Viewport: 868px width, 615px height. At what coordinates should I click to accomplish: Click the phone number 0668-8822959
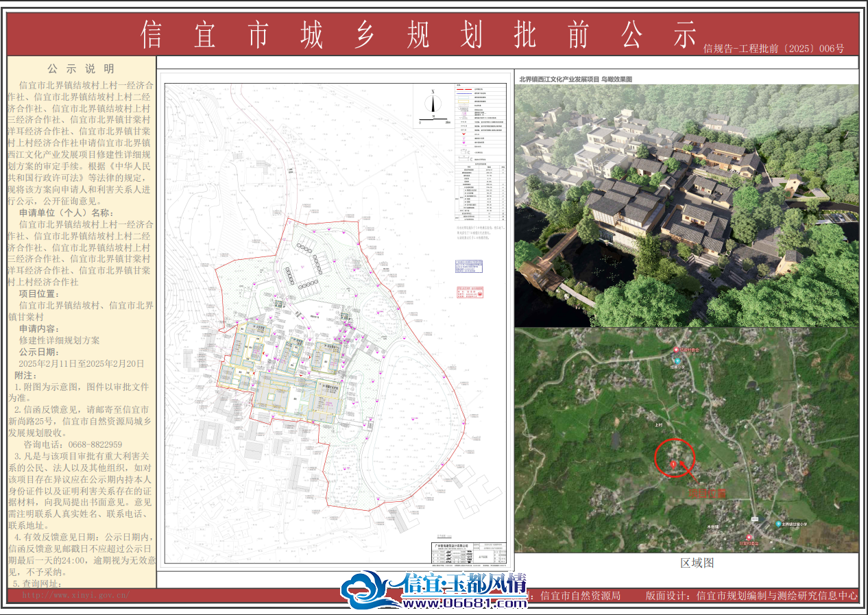(95, 444)
